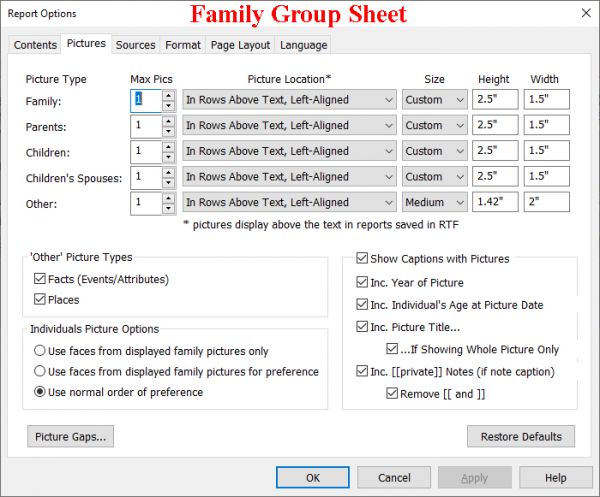Confirm settings with the OK button
Image resolution: width=600 pixels, height=497 pixels.
click(x=313, y=478)
